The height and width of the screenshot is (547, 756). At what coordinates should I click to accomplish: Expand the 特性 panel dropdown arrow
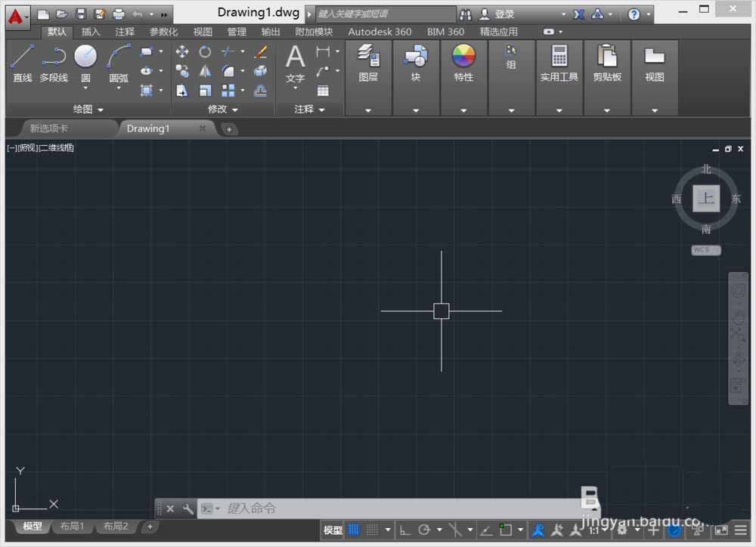click(463, 110)
